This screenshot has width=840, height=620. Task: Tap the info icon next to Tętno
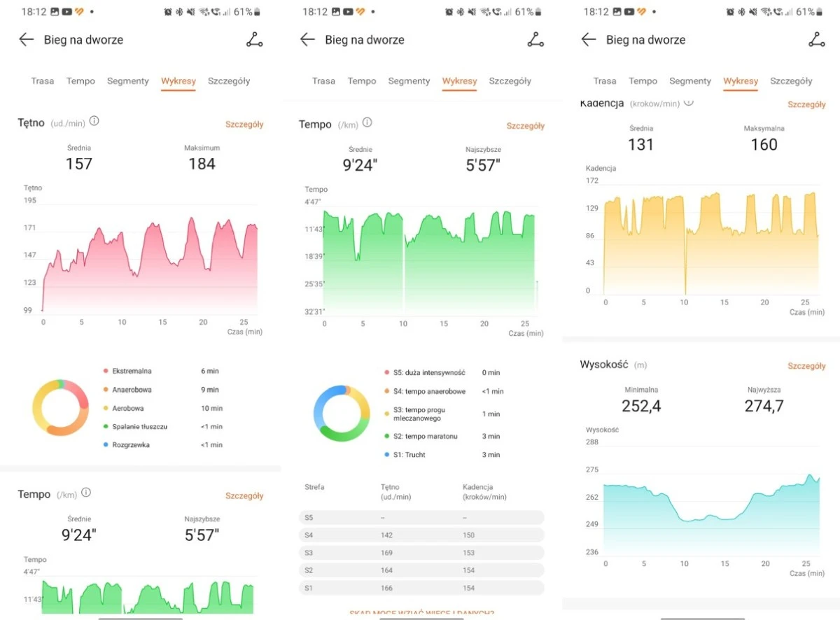[94, 121]
